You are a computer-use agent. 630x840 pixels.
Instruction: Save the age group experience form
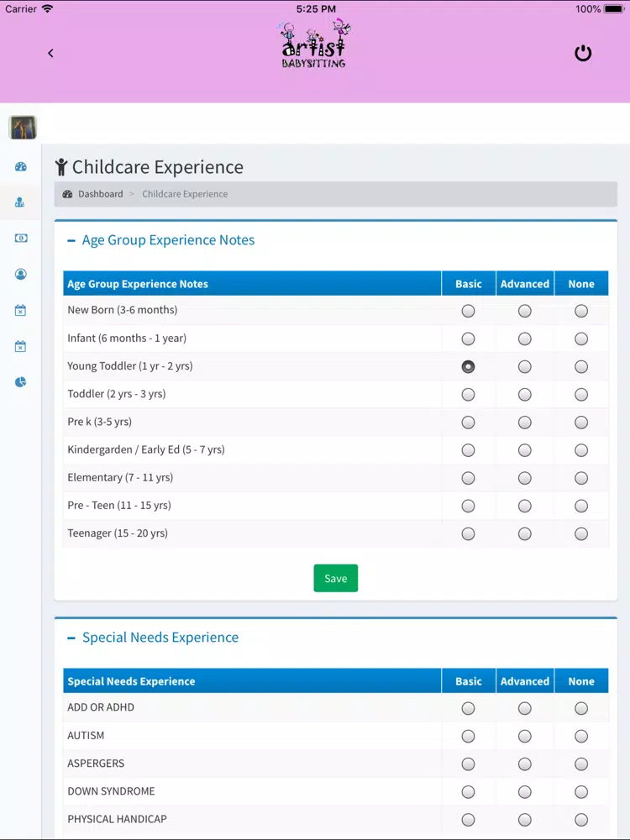click(x=335, y=578)
